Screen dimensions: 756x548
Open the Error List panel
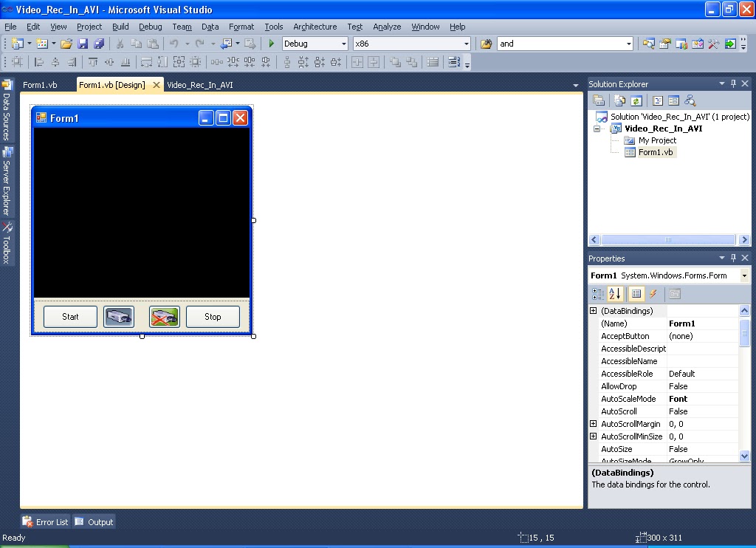pos(46,522)
